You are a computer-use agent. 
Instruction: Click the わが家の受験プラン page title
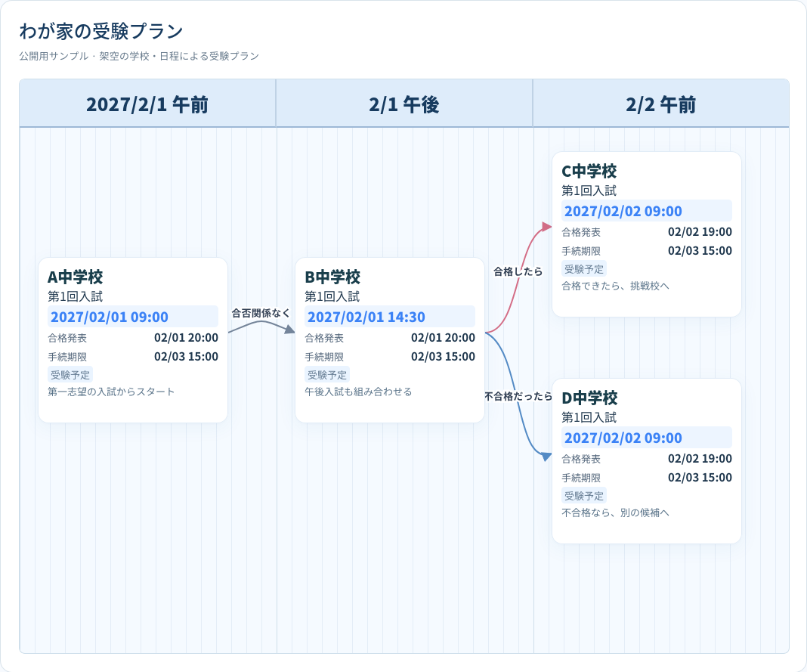tap(101, 32)
